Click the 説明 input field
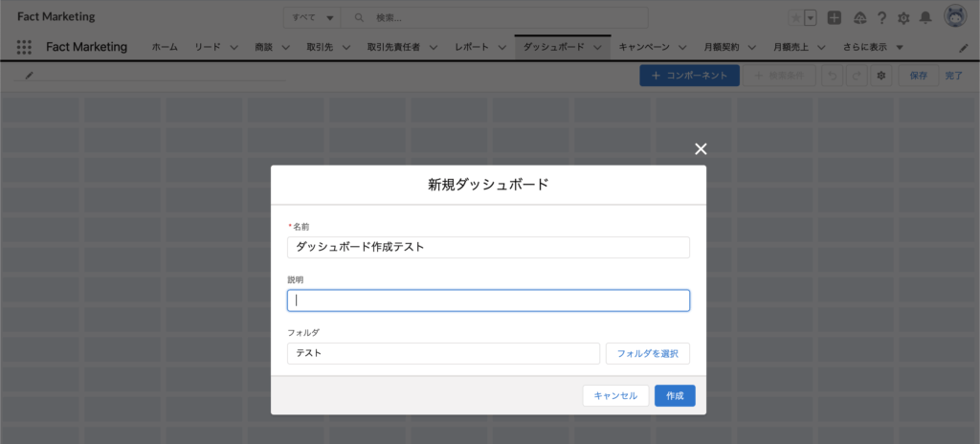The height and width of the screenshot is (444, 980). point(488,300)
